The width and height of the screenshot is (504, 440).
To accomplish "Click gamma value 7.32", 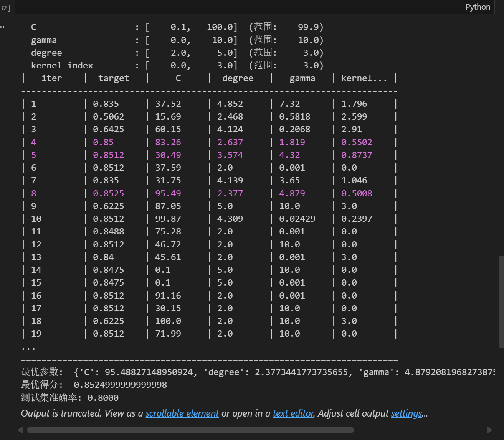I will [289, 104].
